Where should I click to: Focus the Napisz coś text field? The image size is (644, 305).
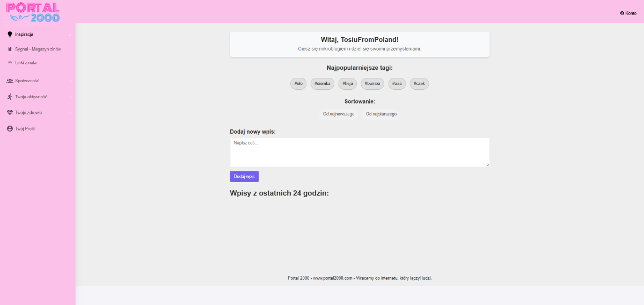click(x=360, y=152)
